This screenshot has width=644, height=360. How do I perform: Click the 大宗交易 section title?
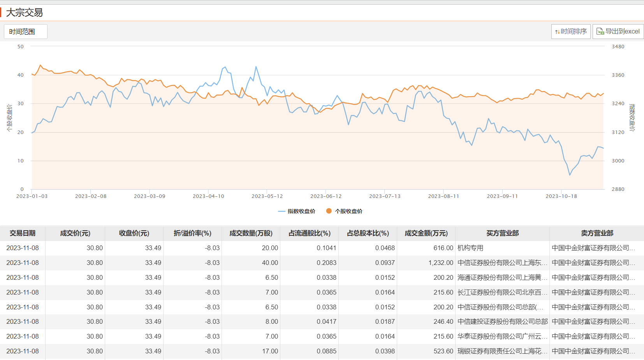(x=24, y=12)
